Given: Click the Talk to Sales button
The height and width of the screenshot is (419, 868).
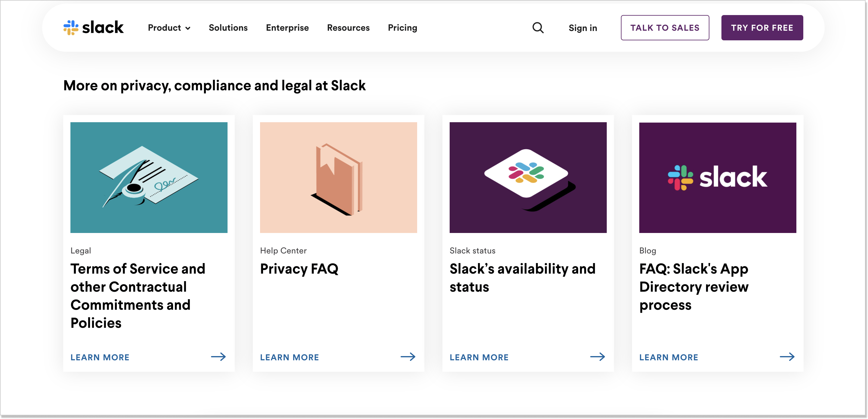Looking at the screenshot, I should click(665, 28).
